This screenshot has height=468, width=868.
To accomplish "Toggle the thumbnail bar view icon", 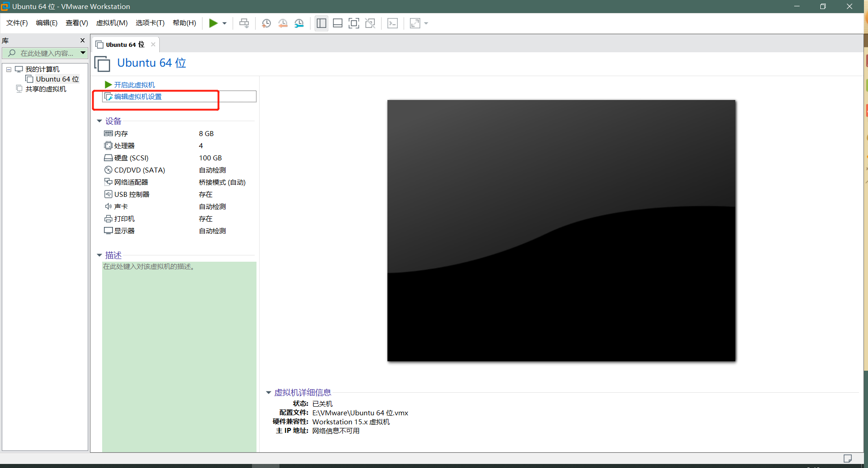I will pyautogui.click(x=337, y=23).
